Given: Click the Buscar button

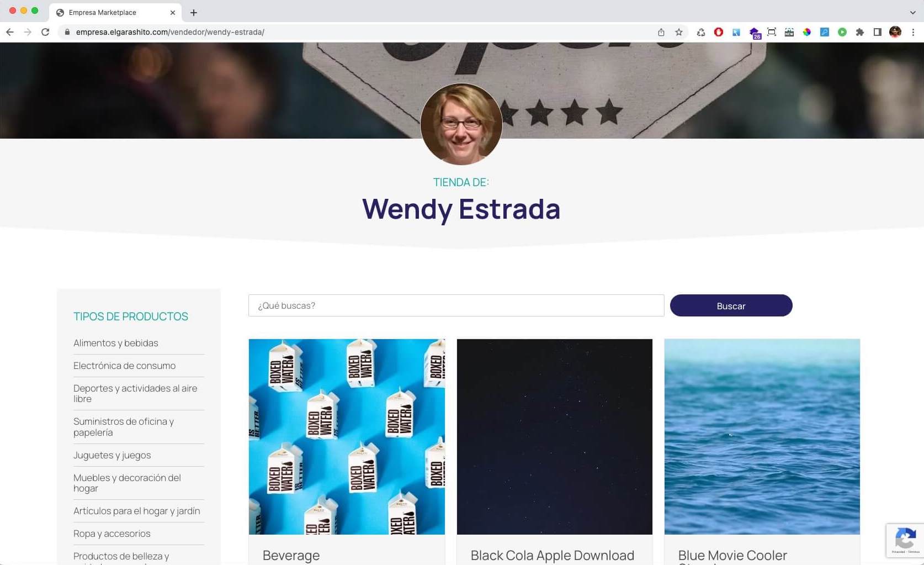Looking at the screenshot, I should click(x=731, y=305).
